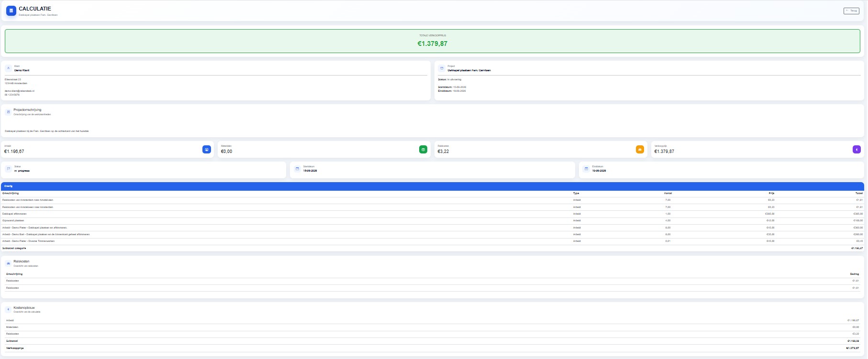Click the Reiskosten section car icon

8,263
